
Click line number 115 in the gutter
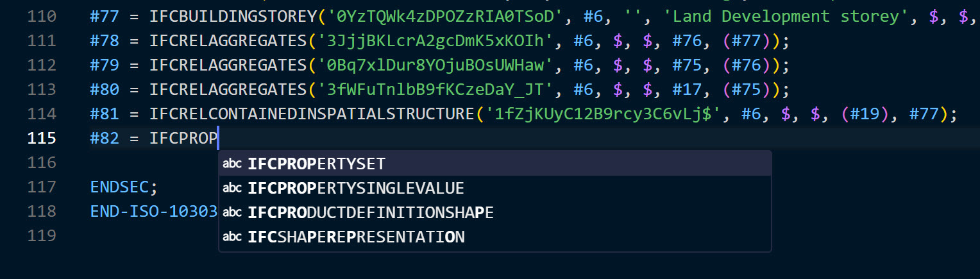pyautogui.click(x=42, y=138)
